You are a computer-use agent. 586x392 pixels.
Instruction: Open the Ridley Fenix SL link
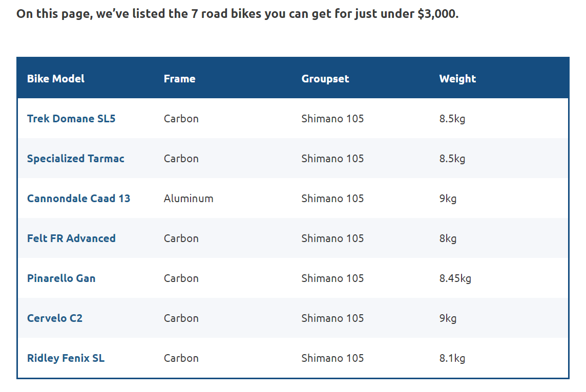click(x=66, y=358)
